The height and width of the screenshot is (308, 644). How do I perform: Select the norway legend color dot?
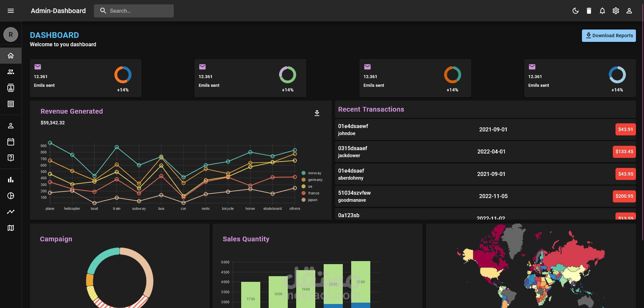pos(304,173)
